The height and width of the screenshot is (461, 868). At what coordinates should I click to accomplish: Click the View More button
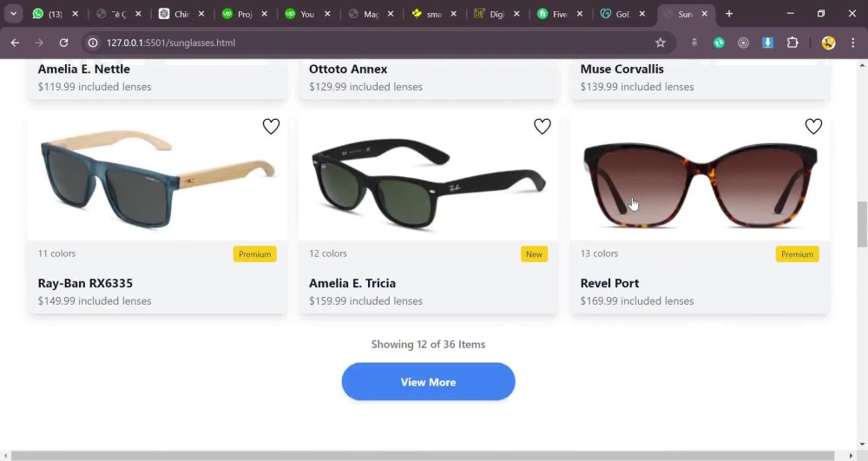(x=428, y=382)
